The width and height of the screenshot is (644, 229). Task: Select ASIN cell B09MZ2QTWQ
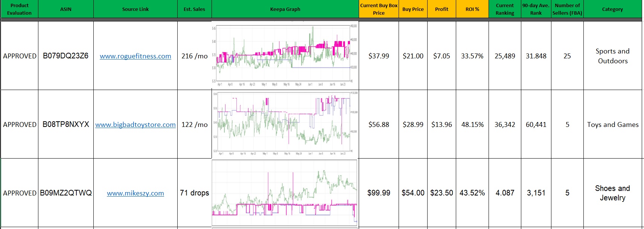(x=66, y=193)
